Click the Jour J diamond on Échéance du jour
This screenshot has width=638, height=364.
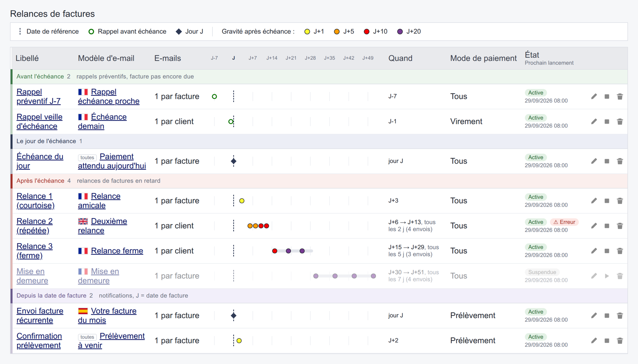pyautogui.click(x=234, y=161)
